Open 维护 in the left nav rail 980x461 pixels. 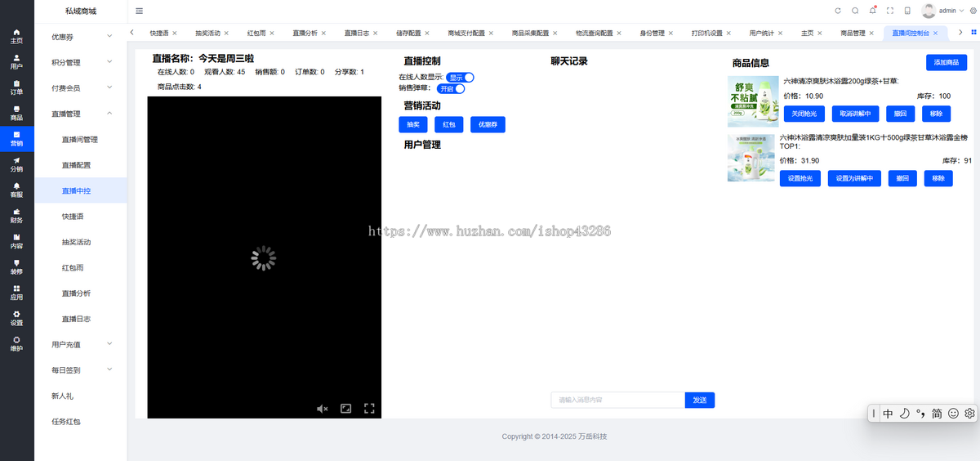coord(16,343)
